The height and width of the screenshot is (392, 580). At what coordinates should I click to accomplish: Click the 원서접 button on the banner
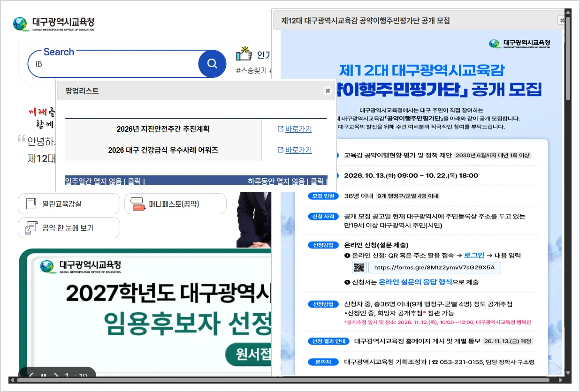(x=249, y=355)
